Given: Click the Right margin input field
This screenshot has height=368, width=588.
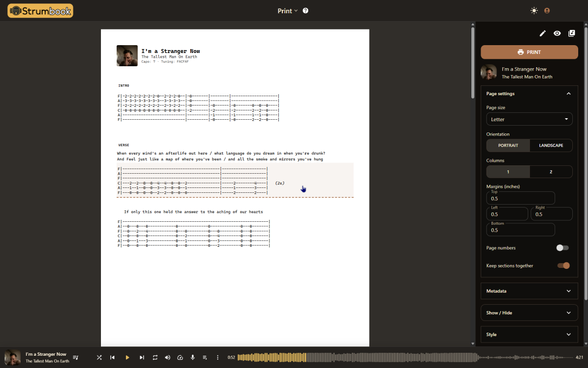Looking at the screenshot, I should (x=552, y=214).
